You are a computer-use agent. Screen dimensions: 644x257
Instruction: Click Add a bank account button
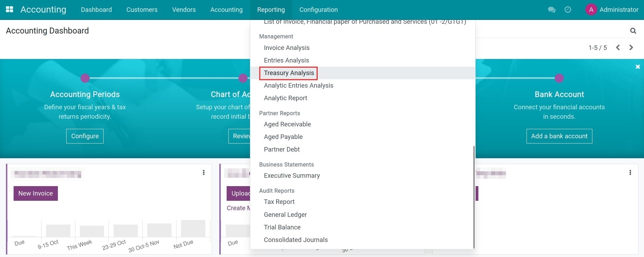tap(559, 136)
